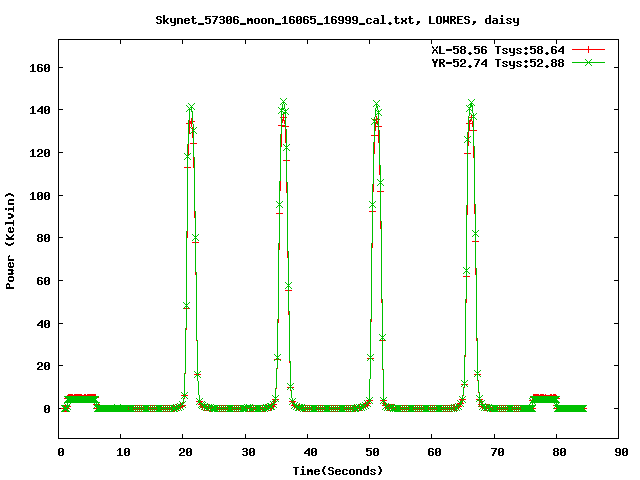
Task: Click the top of the second peak near 36 seconds
Action: point(283,102)
